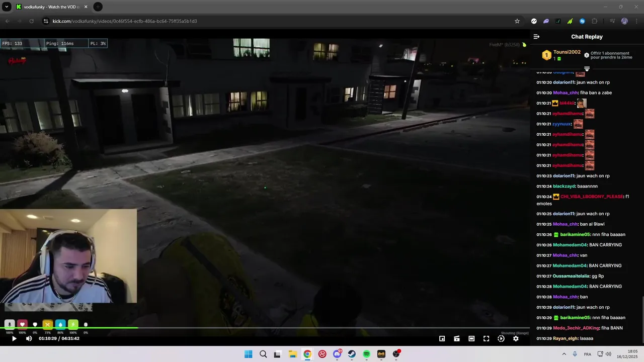This screenshot has height=362, width=644.
Task: Open dolarion11 username at 01:10:23
Action: click(563, 176)
